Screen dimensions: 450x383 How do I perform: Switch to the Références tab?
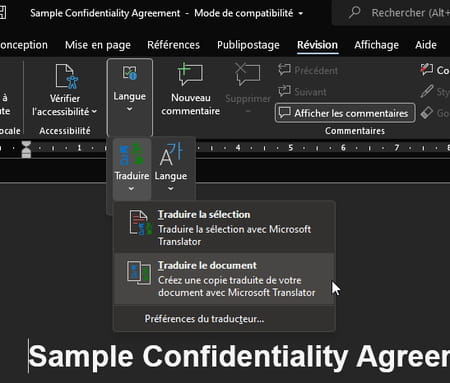(x=173, y=45)
